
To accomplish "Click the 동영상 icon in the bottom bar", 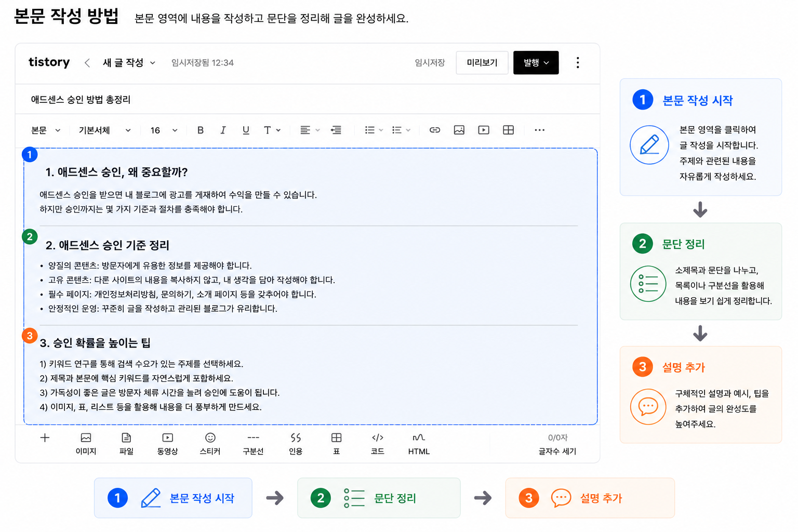I will (167, 444).
